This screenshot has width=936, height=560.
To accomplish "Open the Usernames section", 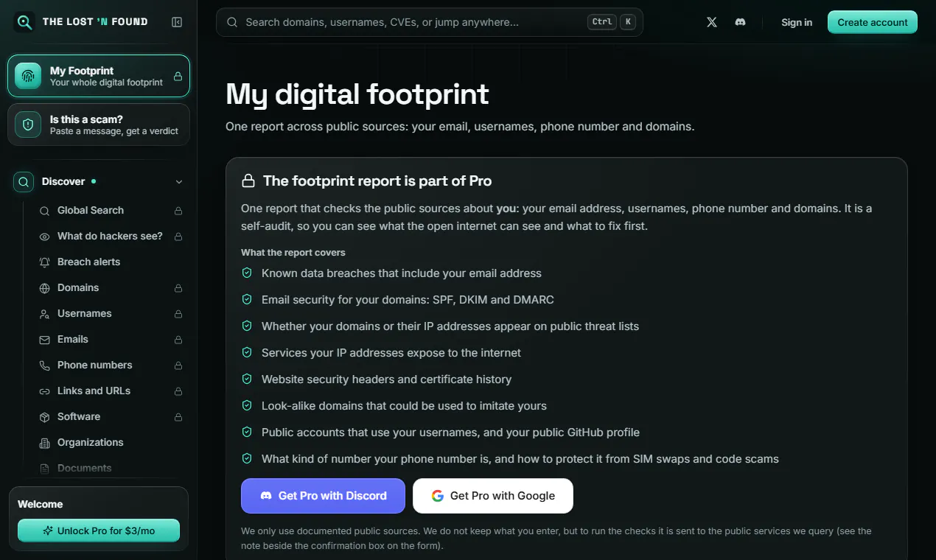I will tap(111, 314).
